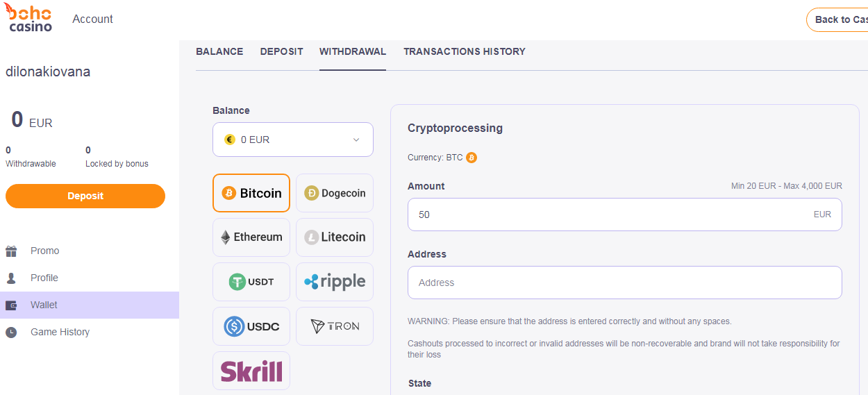Screen dimensions: 868x395
Task: Switch to the Deposit tab
Action: coord(281,51)
